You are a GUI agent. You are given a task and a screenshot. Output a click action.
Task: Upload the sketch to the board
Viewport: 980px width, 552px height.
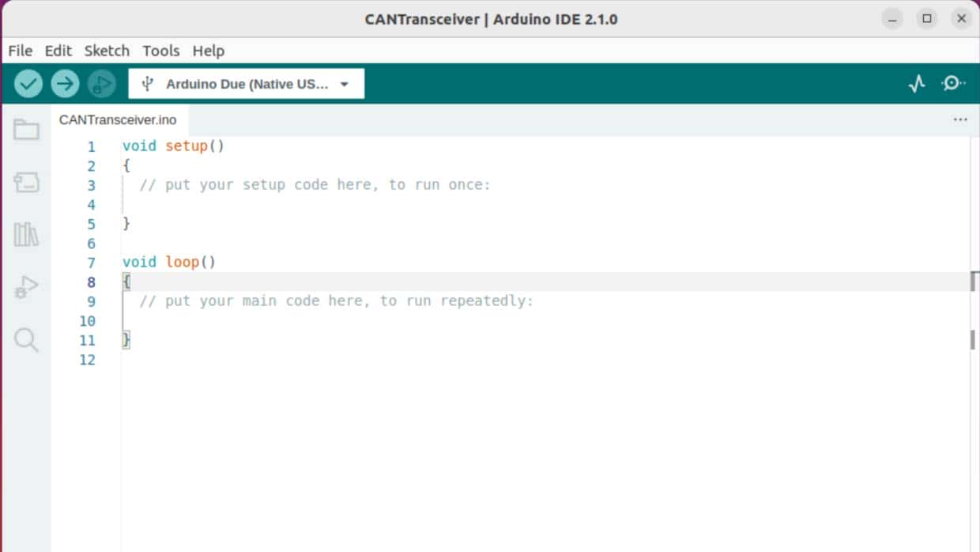pos(64,83)
